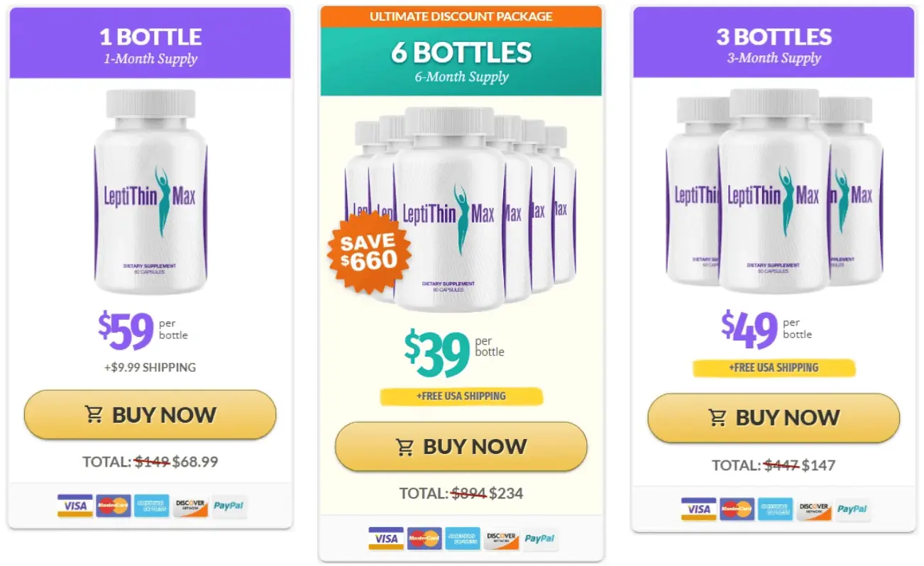This screenshot has width=924, height=566.
Task: Click PayPal icon in 3 Bottles card
Action: tap(852, 509)
